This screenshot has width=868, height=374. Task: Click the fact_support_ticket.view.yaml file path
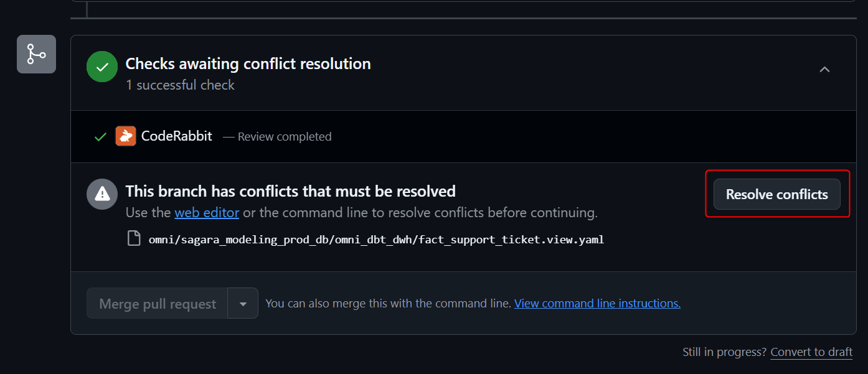(376, 239)
